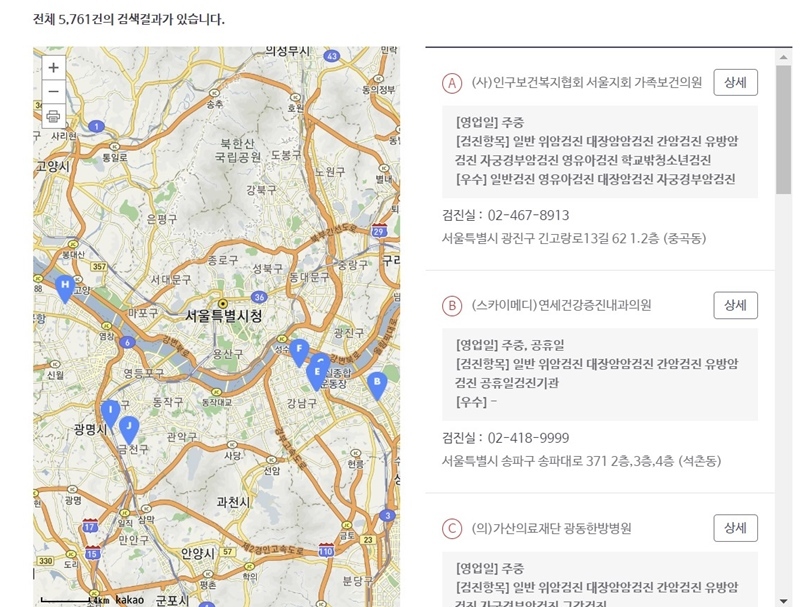
Task: Open 상세 details for 광동한방병원
Action: click(736, 527)
